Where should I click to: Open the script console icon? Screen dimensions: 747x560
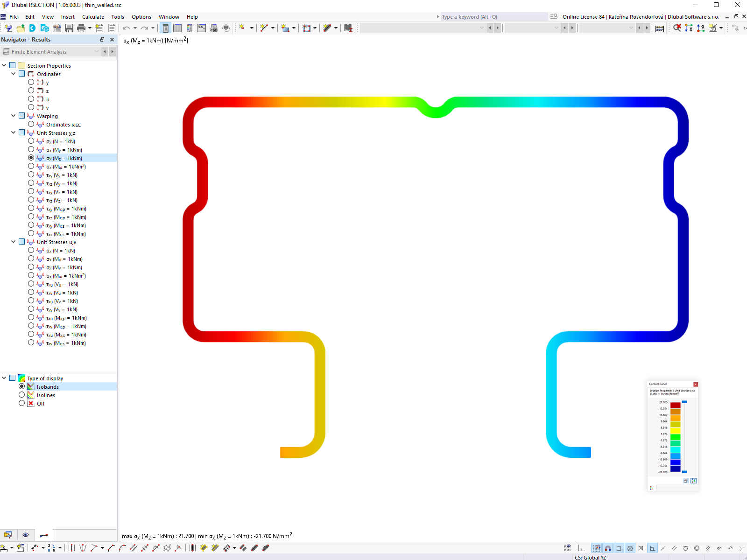point(202,28)
